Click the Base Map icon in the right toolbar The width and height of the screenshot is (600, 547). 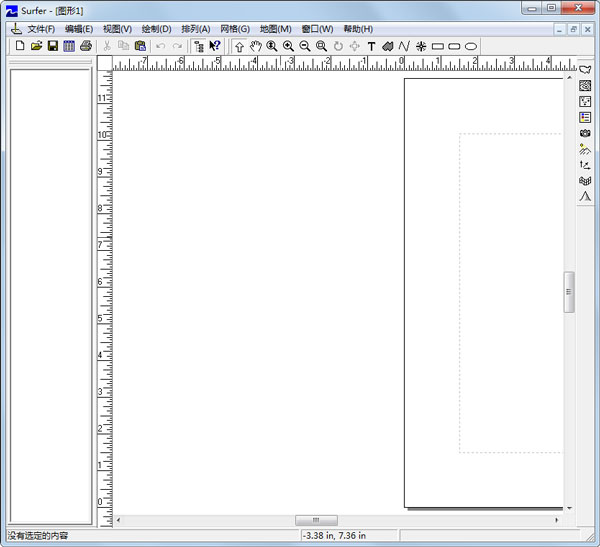(585, 69)
